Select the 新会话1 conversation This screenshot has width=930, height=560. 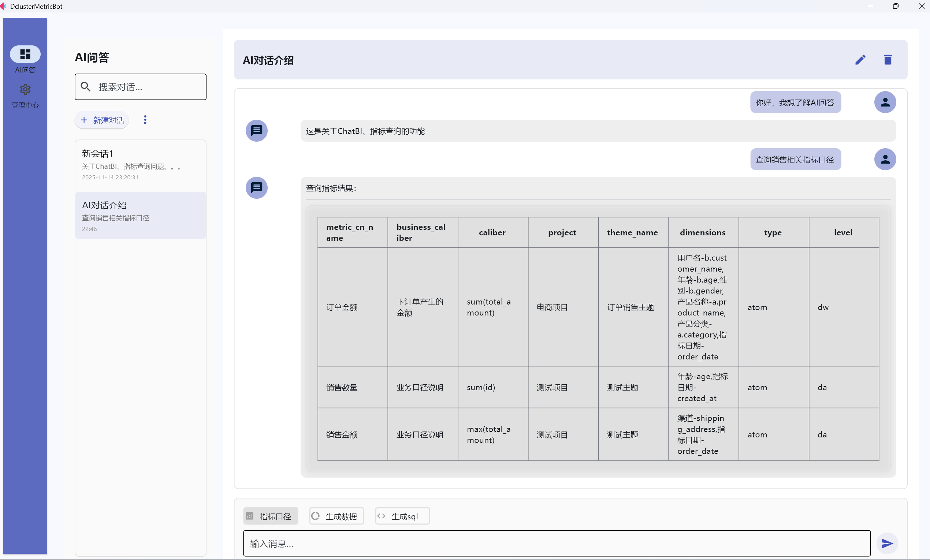click(x=140, y=165)
